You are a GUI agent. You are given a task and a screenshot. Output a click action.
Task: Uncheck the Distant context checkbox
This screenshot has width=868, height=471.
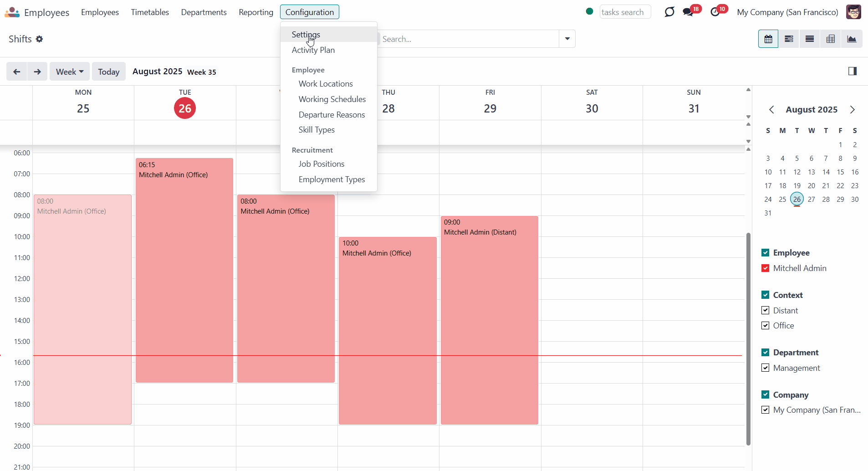(x=766, y=310)
